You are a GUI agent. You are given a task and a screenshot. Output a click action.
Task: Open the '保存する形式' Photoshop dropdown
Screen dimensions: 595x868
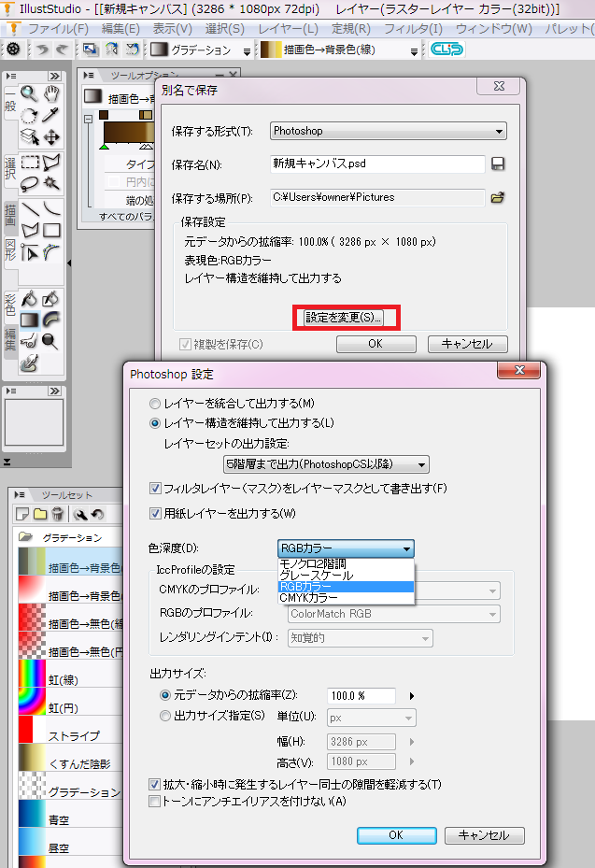coord(389,132)
